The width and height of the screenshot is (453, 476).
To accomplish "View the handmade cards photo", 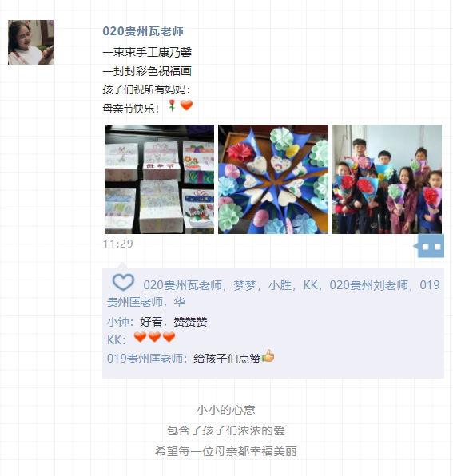I will (x=160, y=179).
